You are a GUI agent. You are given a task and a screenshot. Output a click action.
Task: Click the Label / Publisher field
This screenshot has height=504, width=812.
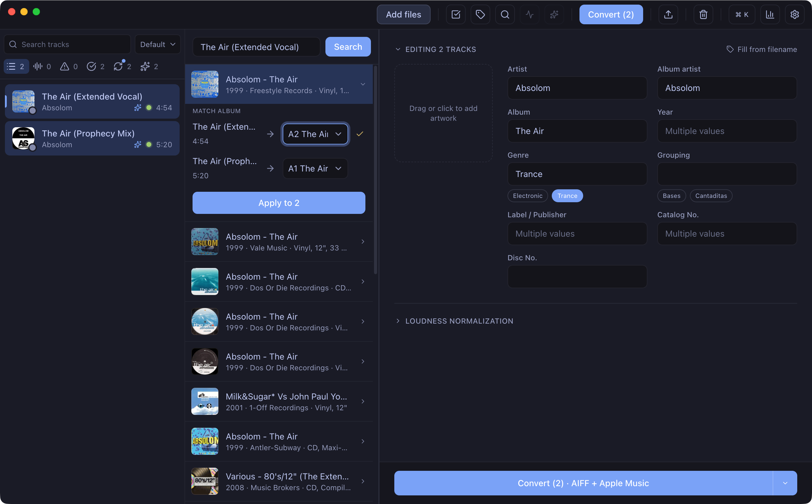(x=577, y=234)
